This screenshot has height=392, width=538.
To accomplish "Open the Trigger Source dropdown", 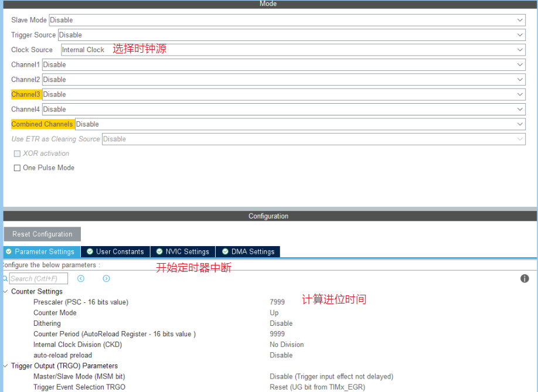I will 291,35.
